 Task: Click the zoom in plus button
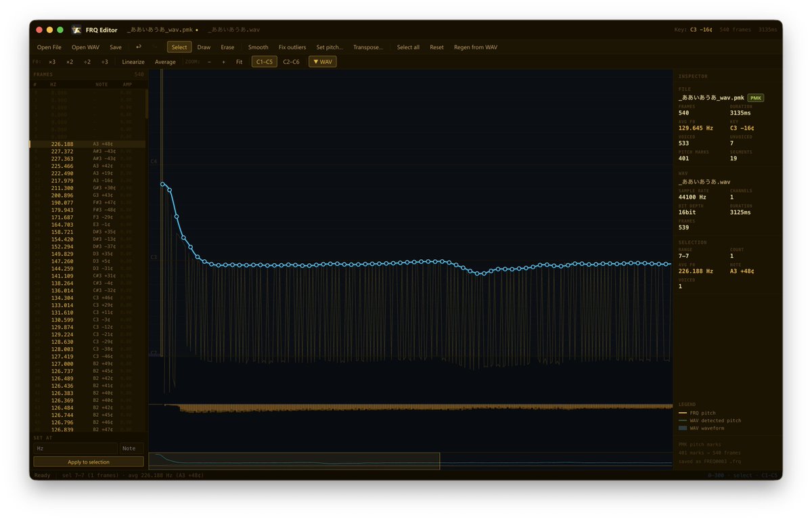click(x=223, y=62)
